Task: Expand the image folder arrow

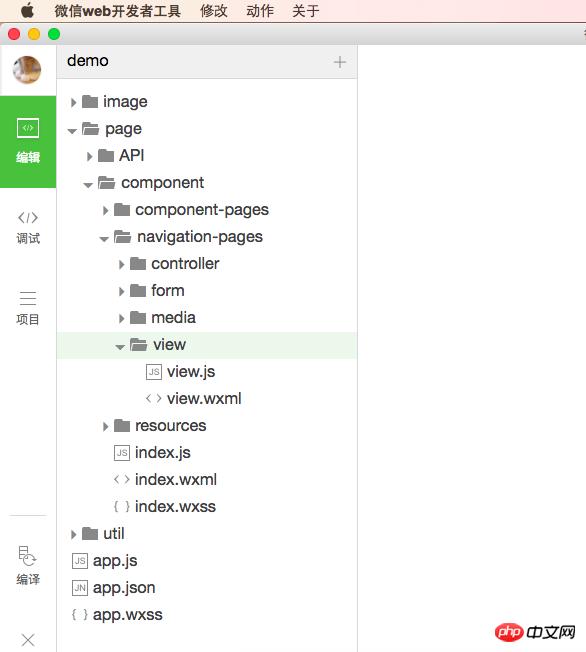Action: [74, 102]
